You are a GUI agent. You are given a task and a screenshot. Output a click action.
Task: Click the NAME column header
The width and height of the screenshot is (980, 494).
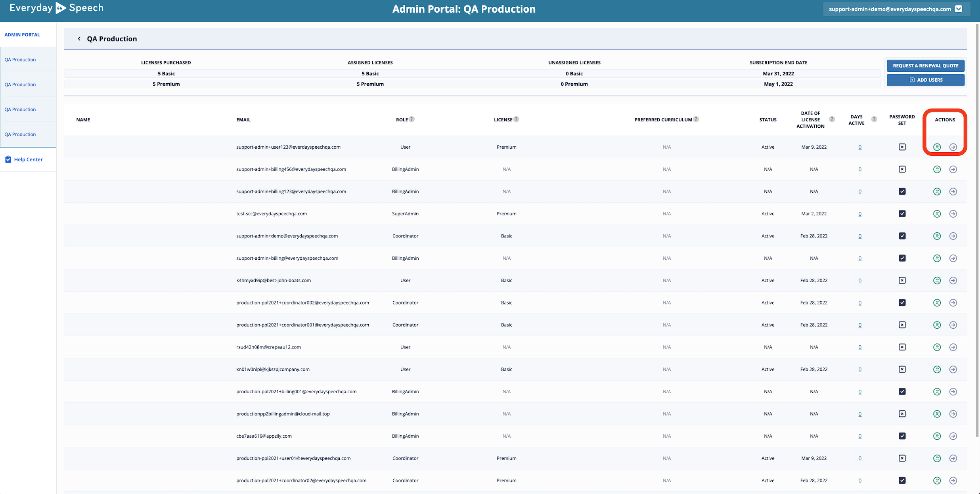coord(83,120)
